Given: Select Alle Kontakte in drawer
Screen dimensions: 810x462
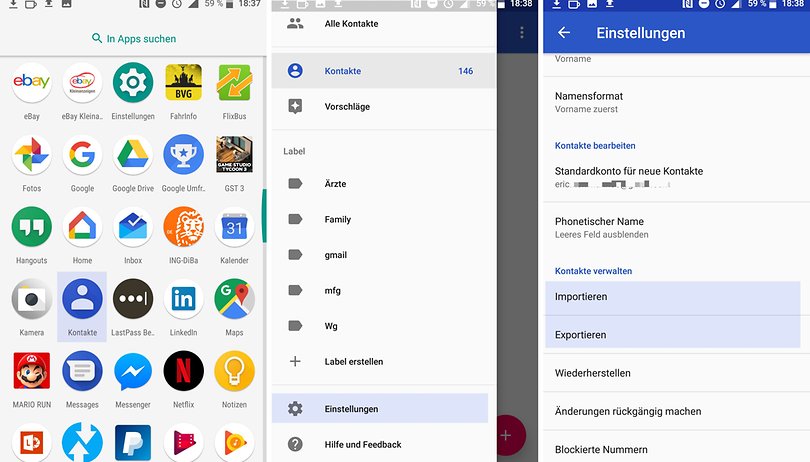Looking at the screenshot, I should tap(383, 24).
